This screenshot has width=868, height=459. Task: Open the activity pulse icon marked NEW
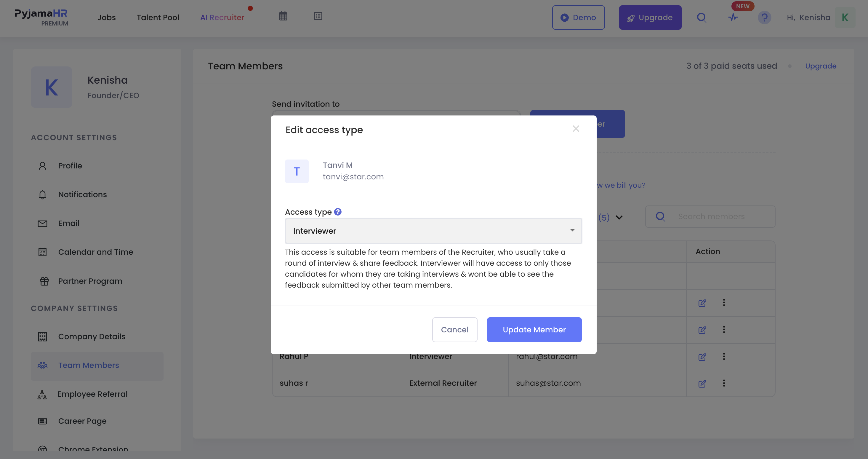click(733, 17)
